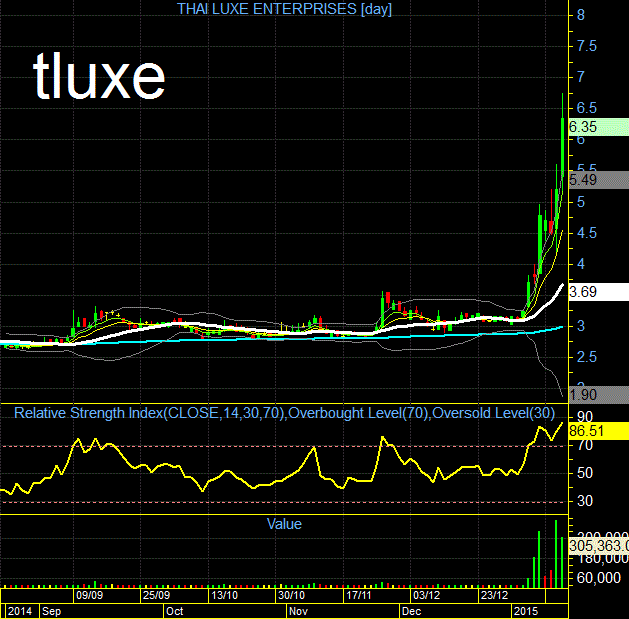Click the 50 RSI axis label
This screenshot has height=619, width=629.
click(x=585, y=473)
